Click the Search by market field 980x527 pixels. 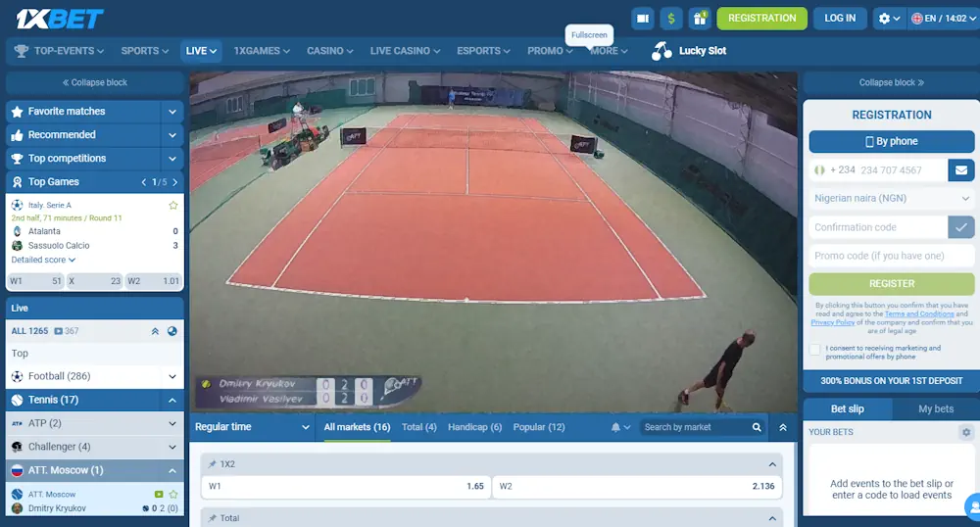(694, 427)
